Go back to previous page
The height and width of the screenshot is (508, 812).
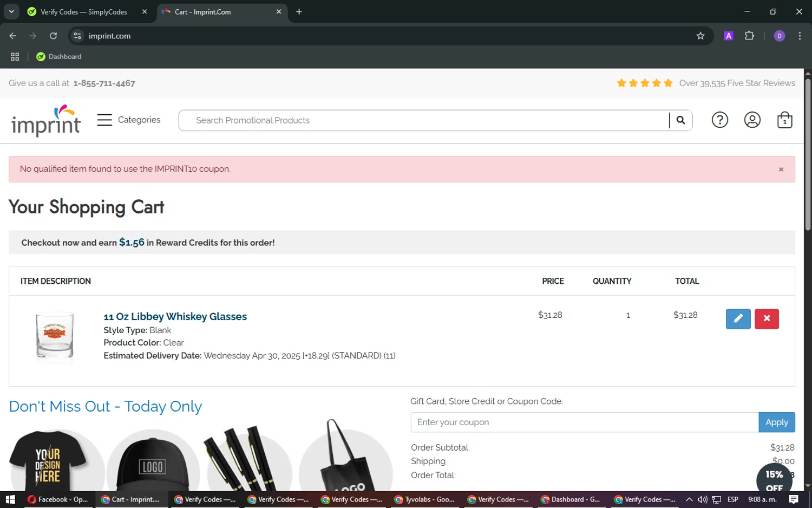tap(13, 36)
